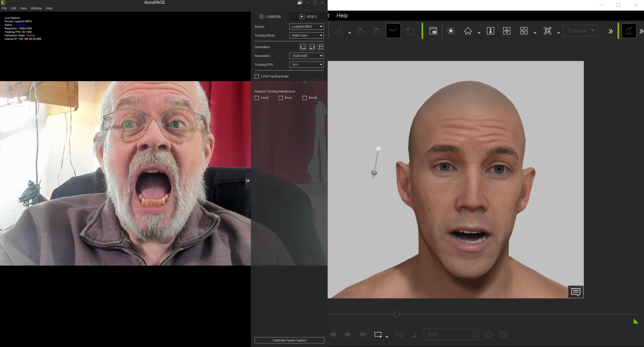Click the Calibrate Facial Capture button

[289, 340]
